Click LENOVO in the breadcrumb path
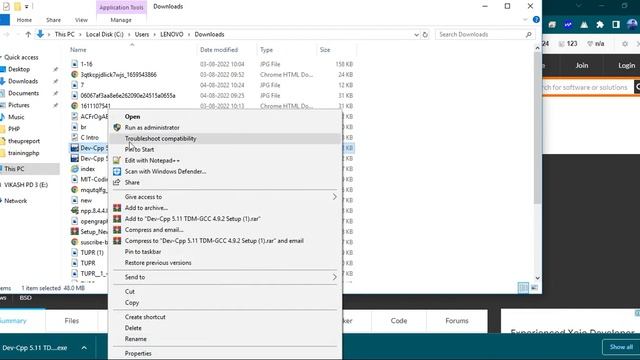The image size is (640, 360). click(171, 35)
